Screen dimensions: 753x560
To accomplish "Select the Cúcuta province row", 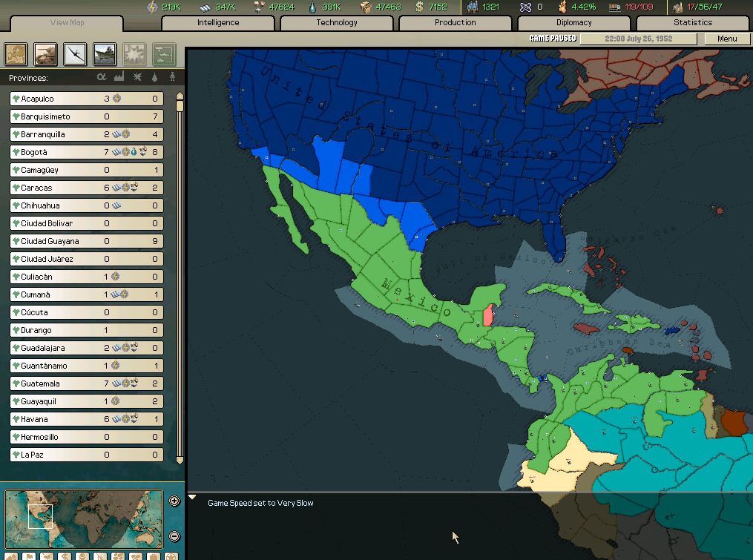I will (x=87, y=312).
